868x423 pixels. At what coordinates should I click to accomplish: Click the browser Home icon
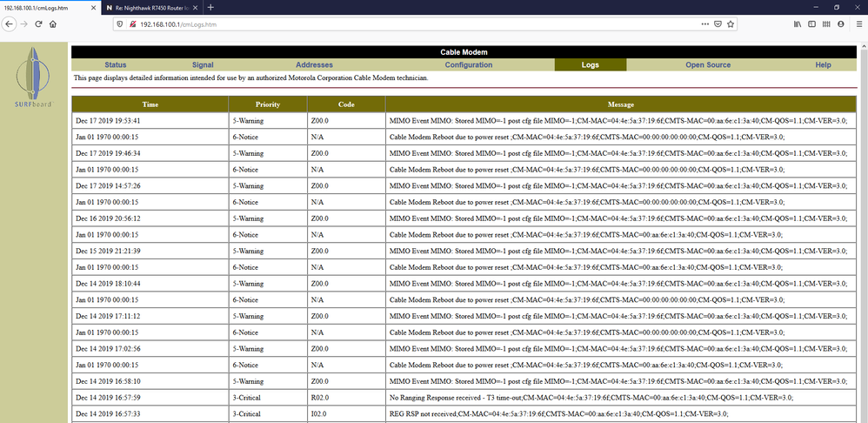pyautogui.click(x=53, y=24)
